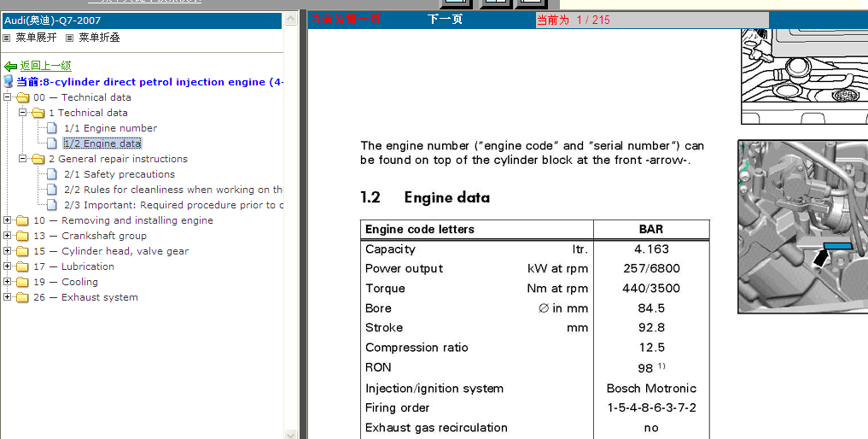
Task: Click the capacity value 4.163
Action: click(x=651, y=249)
